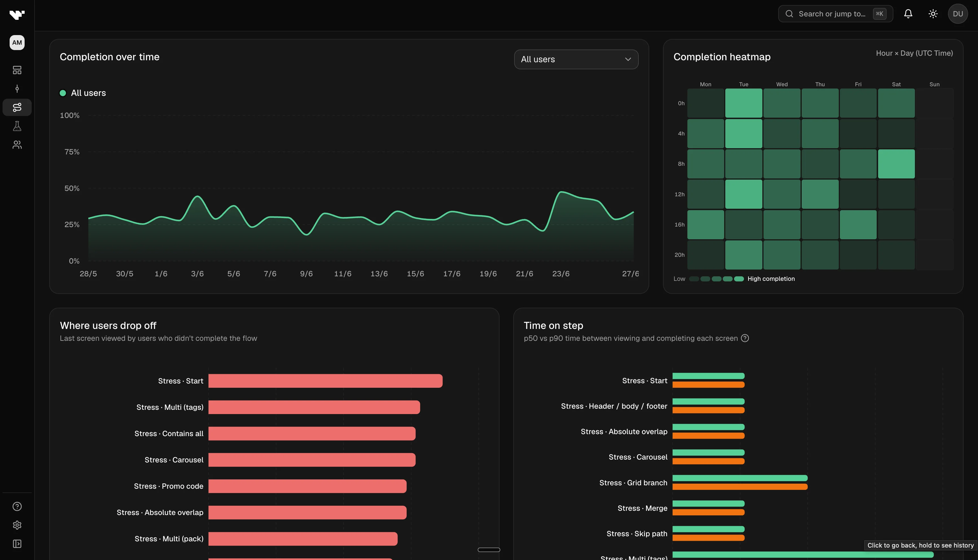978x560 pixels.
Task: Click the magnifier icon in the search box
Action: click(789, 14)
